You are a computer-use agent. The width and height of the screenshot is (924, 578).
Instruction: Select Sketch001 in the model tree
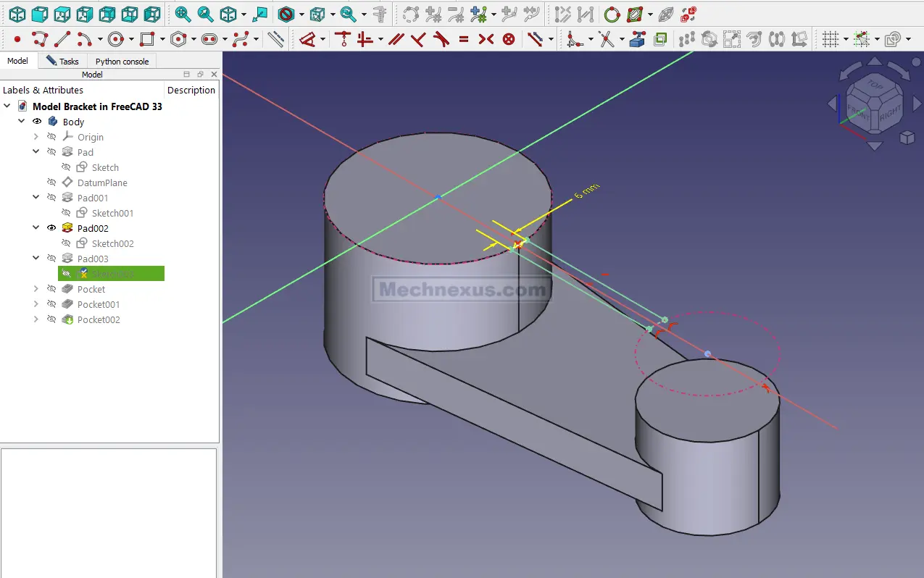(x=112, y=213)
